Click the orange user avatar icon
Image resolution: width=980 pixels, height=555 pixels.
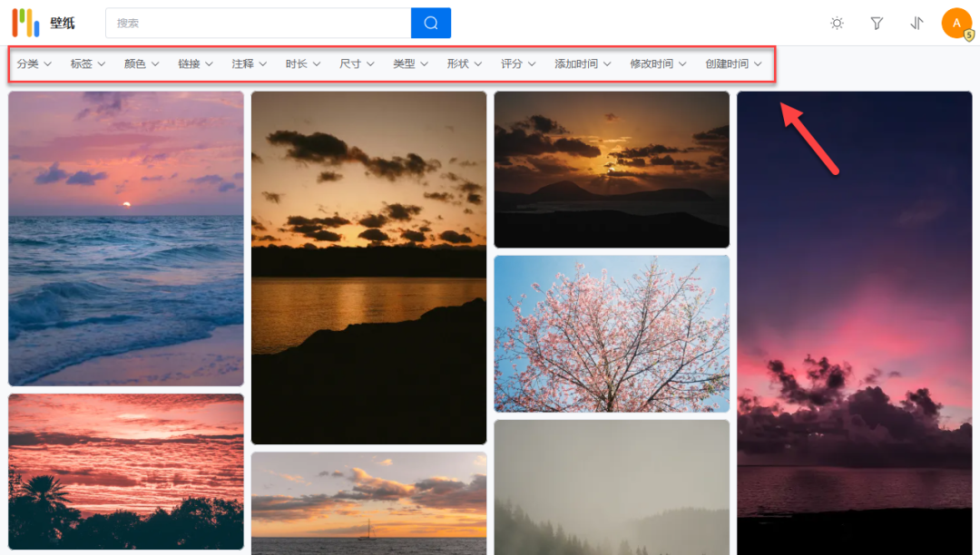point(957,23)
